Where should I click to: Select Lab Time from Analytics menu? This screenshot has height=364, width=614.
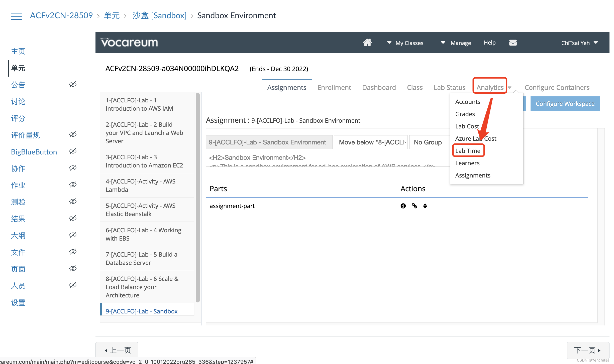pos(468,150)
